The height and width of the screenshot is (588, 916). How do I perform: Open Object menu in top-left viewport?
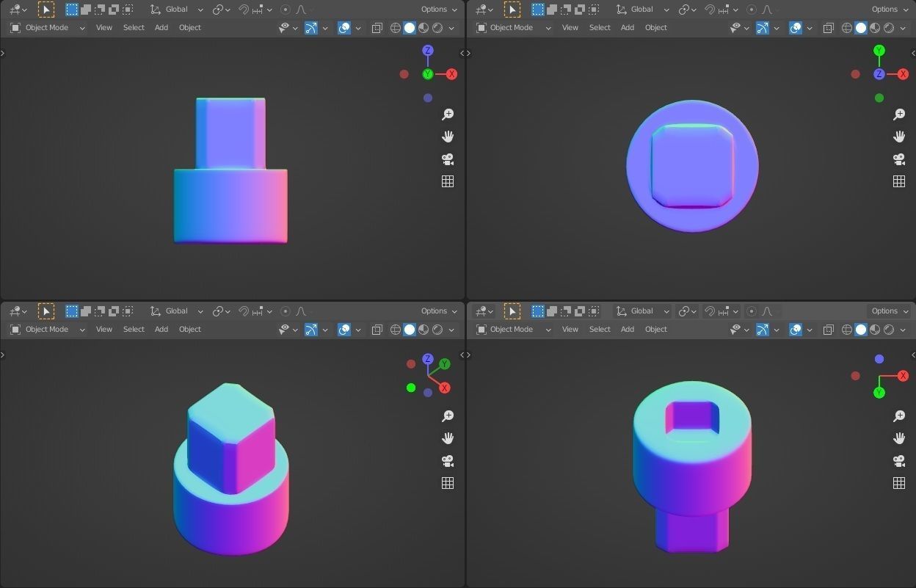click(190, 28)
